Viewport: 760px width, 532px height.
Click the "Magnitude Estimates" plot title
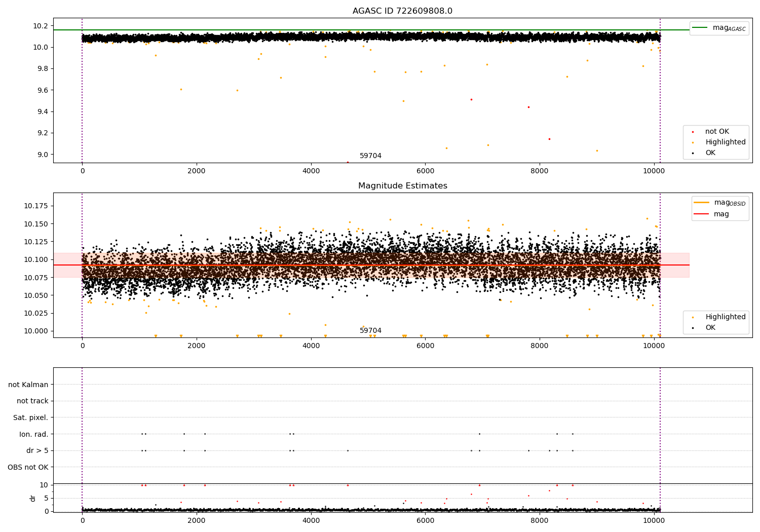[x=402, y=186]
